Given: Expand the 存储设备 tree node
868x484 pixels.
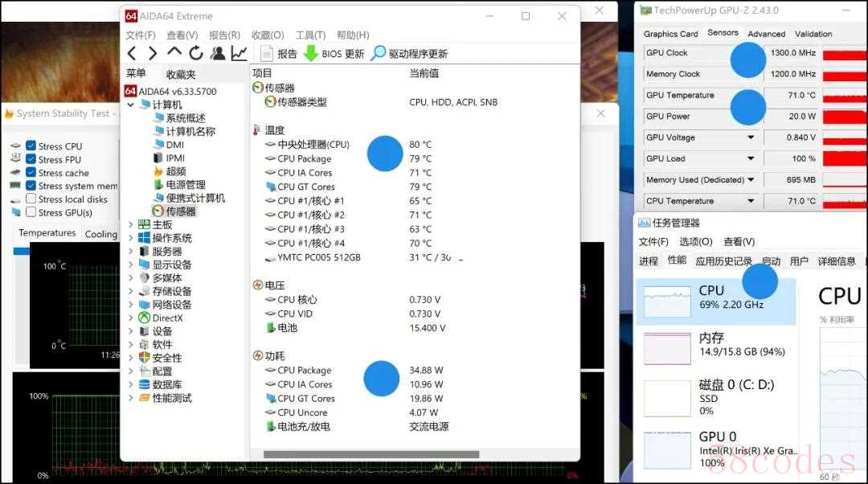Looking at the screenshot, I should point(131,291).
